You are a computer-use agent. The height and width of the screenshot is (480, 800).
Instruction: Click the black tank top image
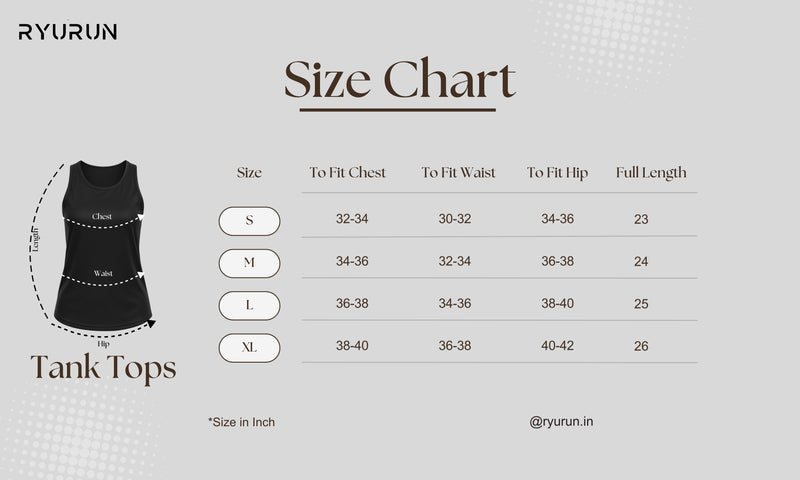[x=103, y=245]
